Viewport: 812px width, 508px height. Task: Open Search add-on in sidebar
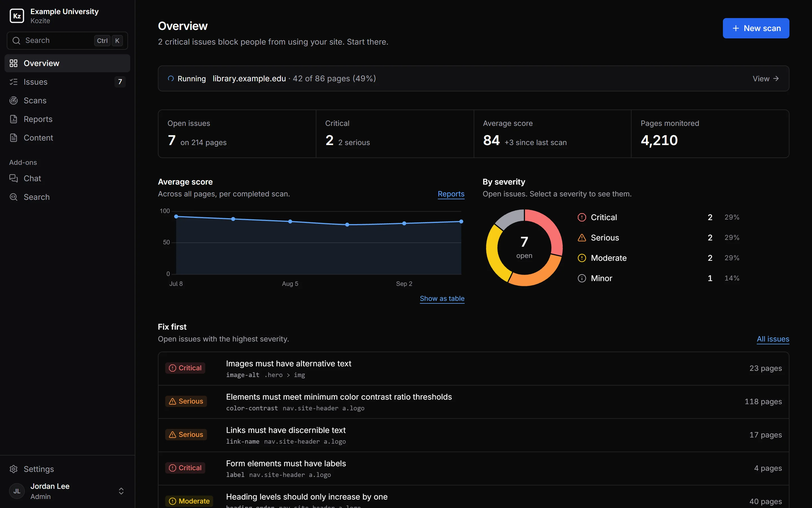pos(67,197)
